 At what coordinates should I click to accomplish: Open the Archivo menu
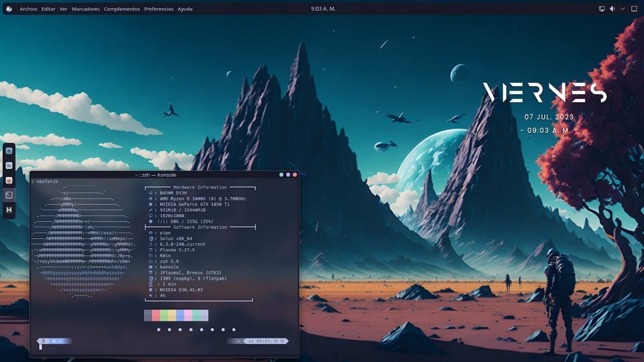click(x=28, y=9)
